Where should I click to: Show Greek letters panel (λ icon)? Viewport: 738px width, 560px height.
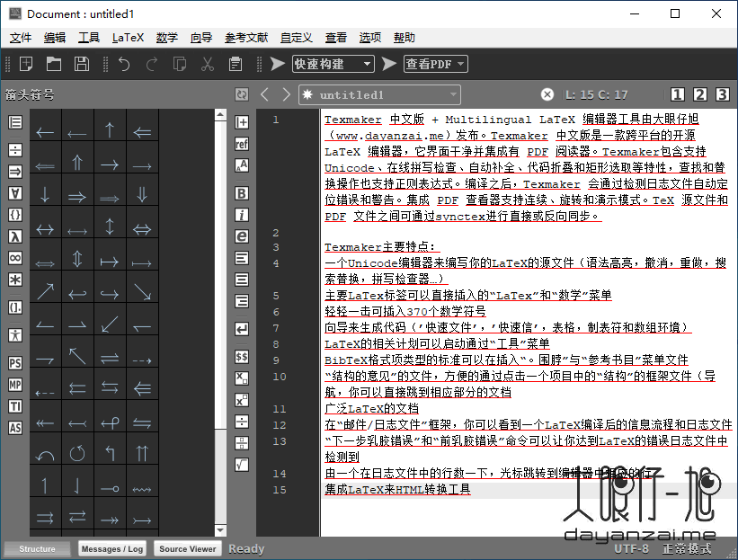pyautogui.click(x=15, y=236)
